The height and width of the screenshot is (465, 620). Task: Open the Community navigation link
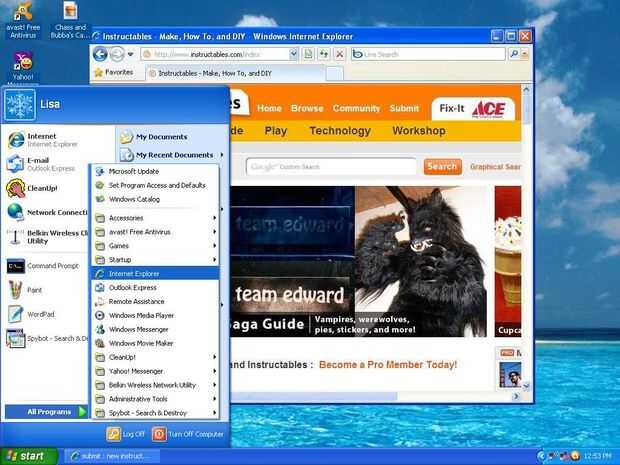356,108
